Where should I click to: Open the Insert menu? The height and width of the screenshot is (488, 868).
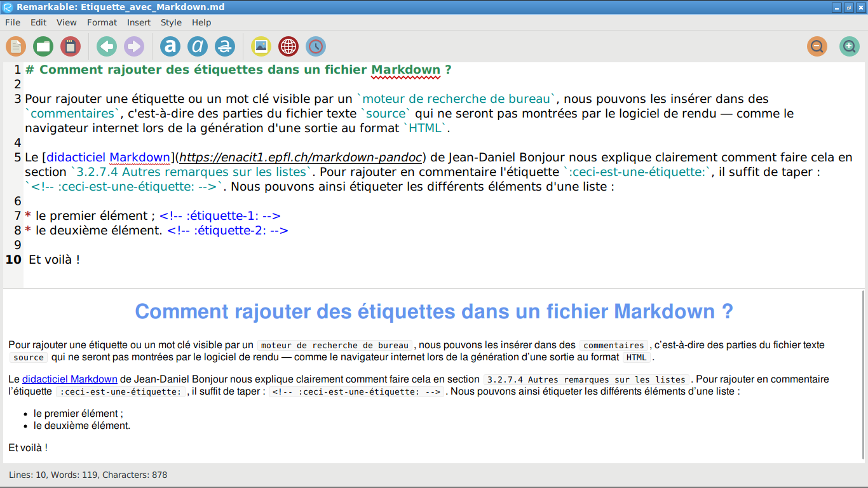pos(139,22)
